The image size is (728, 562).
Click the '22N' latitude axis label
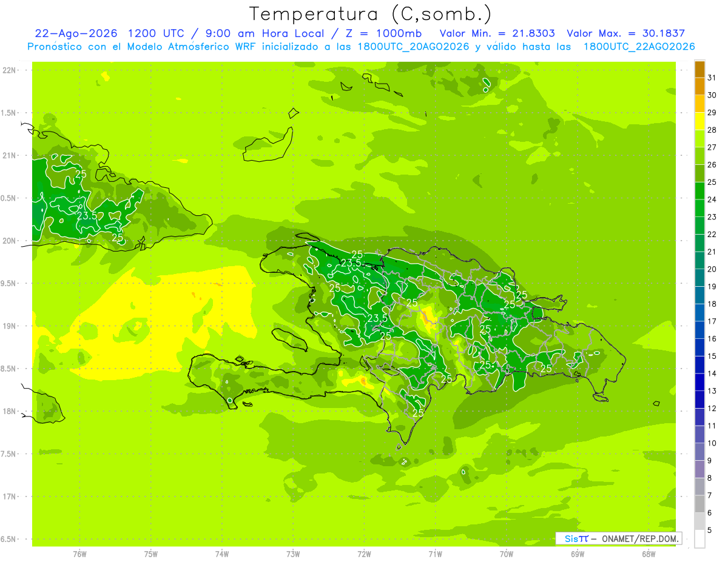(10, 70)
